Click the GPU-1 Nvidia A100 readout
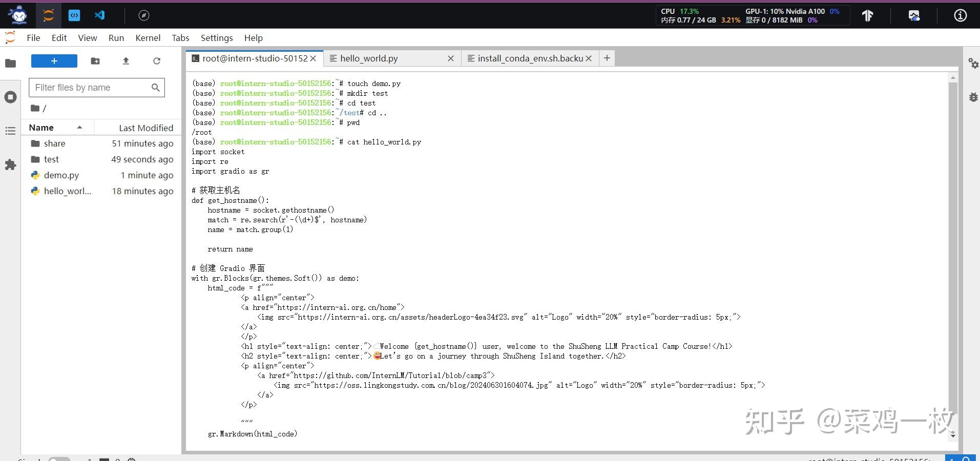The width and height of the screenshot is (980, 461). pyautogui.click(x=792, y=11)
